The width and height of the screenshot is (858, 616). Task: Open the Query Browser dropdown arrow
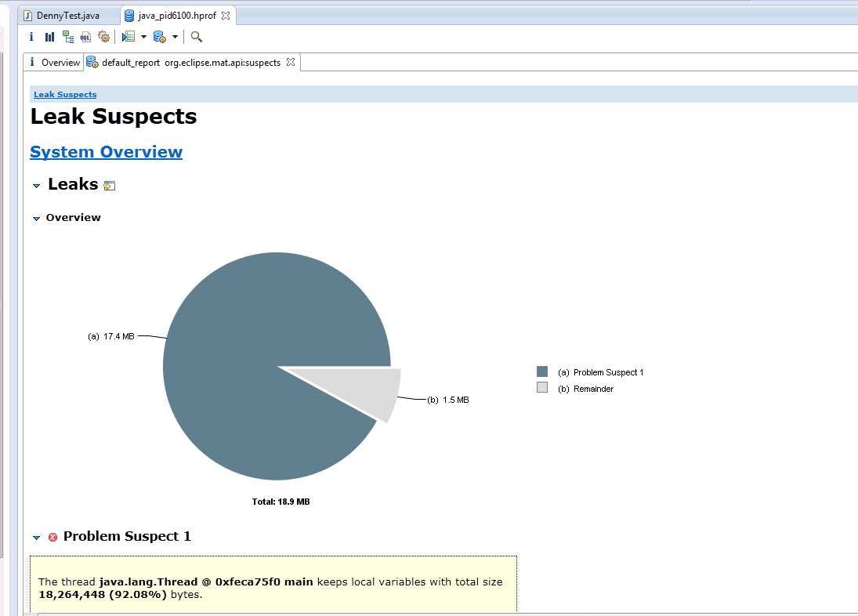click(175, 37)
